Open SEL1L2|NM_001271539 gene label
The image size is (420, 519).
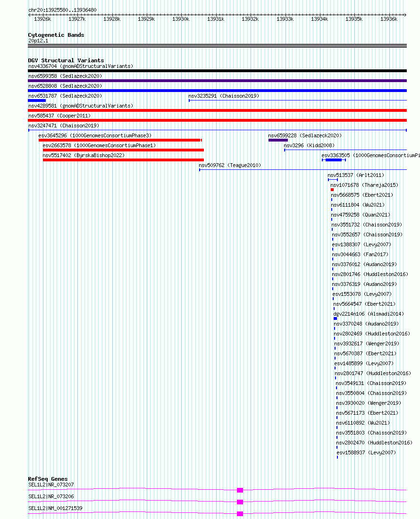click(55, 509)
